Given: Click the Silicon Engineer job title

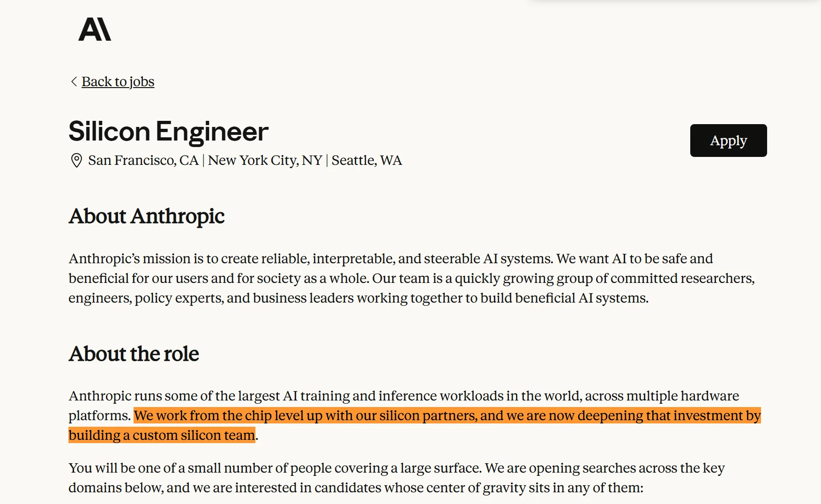Looking at the screenshot, I should pyautogui.click(x=168, y=131).
